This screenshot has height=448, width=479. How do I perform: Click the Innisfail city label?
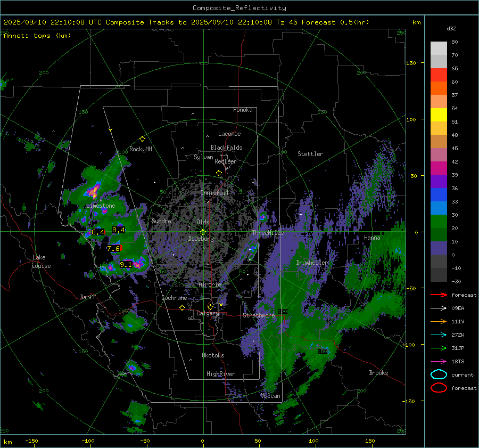tap(214, 193)
